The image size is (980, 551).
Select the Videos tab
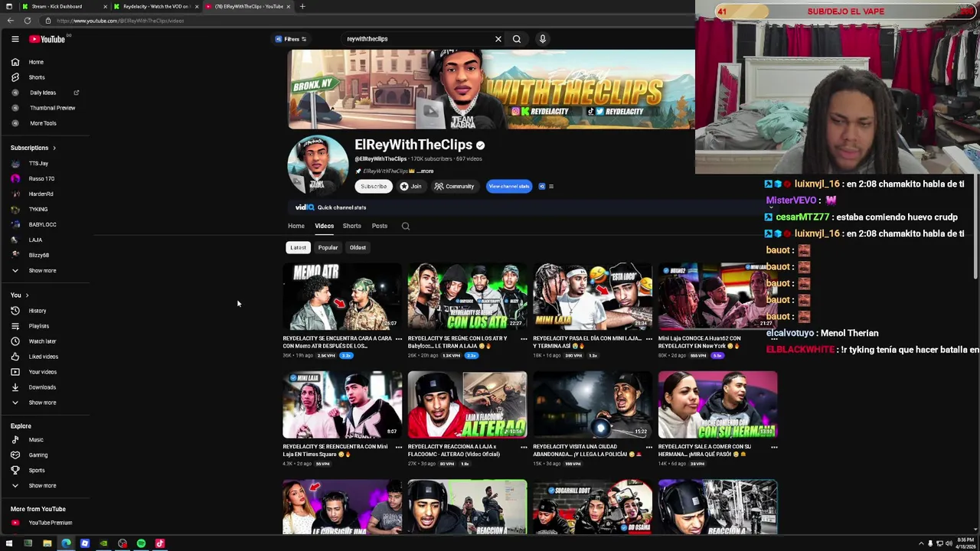coord(324,226)
